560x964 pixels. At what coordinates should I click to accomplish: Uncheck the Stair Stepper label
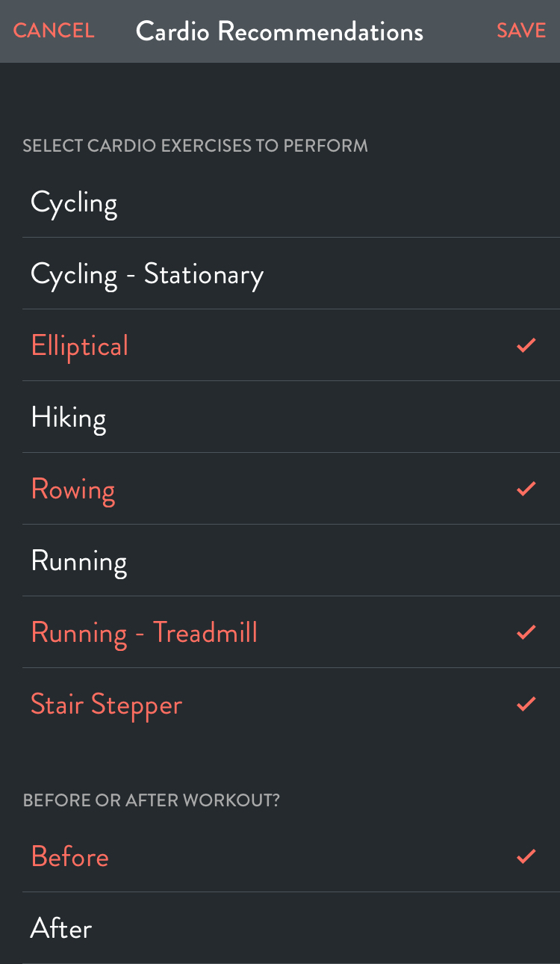pos(107,705)
